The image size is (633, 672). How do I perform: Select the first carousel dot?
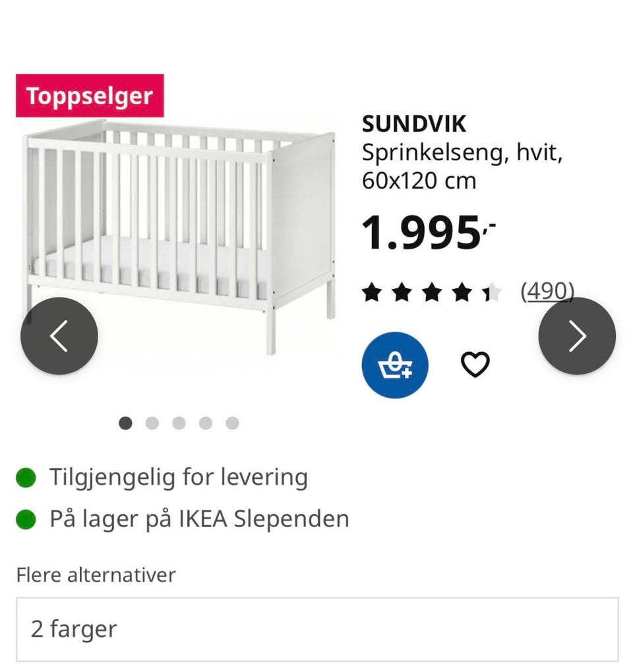click(125, 423)
